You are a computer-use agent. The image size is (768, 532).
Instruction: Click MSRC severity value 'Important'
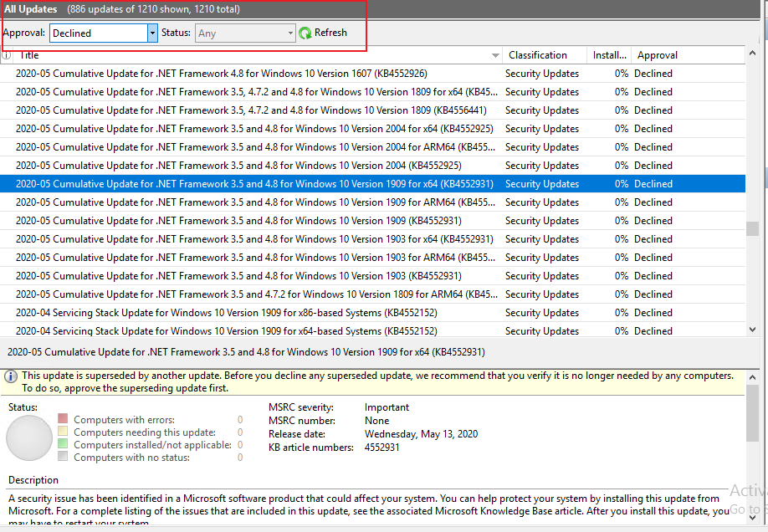click(387, 407)
